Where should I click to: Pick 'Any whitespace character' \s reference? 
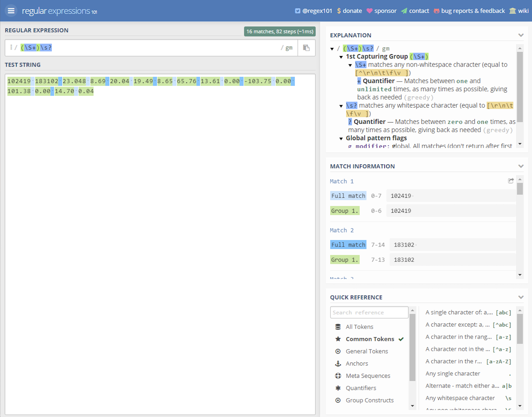point(468,398)
